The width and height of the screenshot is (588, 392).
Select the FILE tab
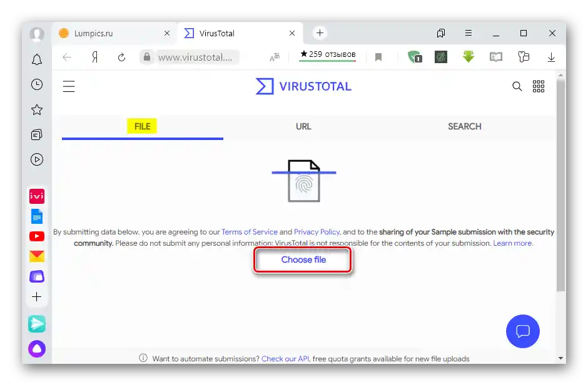pyautogui.click(x=143, y=127)
